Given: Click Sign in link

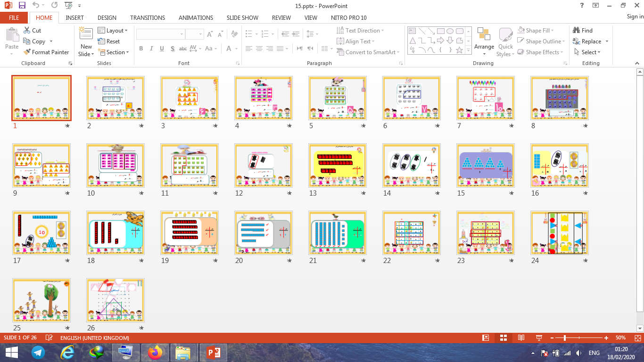Looking at the screenshot, I should pos(635,17).
